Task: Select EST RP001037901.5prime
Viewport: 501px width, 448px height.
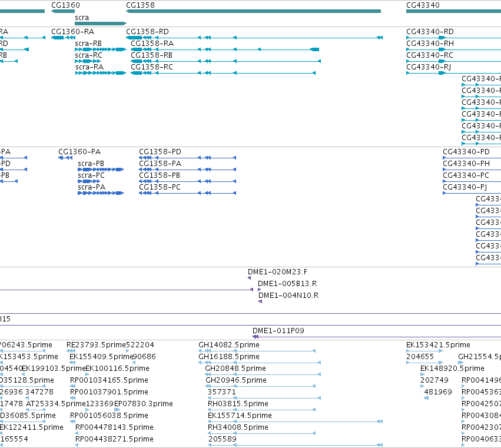Action: 109,392
